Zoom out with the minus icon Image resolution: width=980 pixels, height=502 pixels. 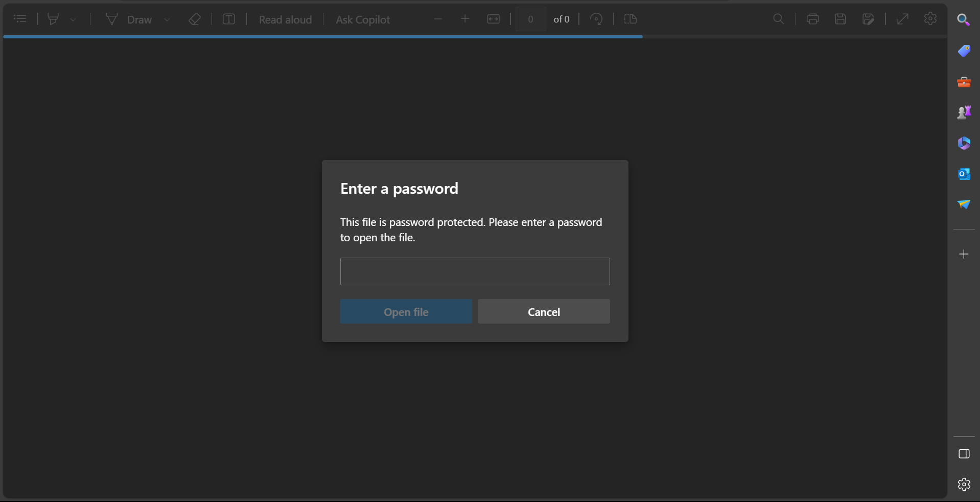[438, 19]
